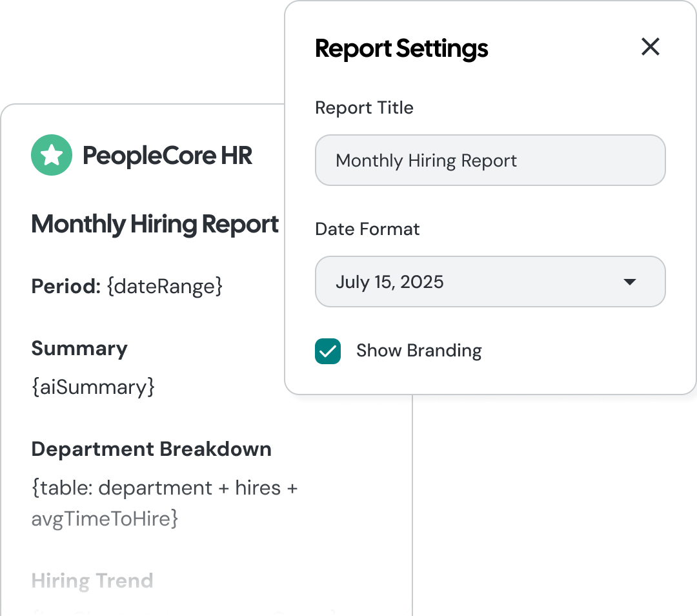Click the Report Settings title

coord(401,48)
